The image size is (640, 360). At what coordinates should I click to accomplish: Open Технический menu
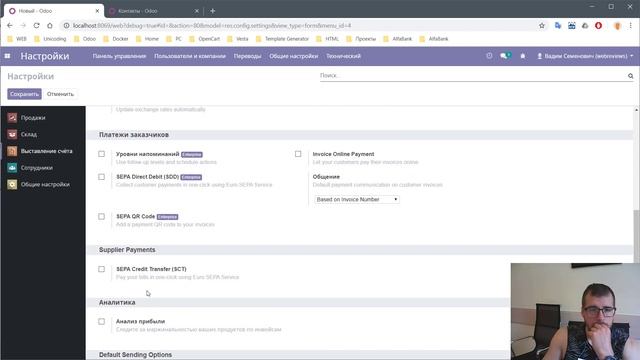[343, 56]
